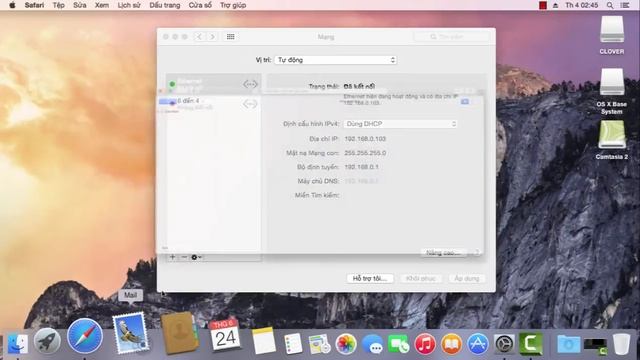This screenshot has height=360, width=640.
Task: Open the Cửa sổ menu
Action: tap(200, 5)
